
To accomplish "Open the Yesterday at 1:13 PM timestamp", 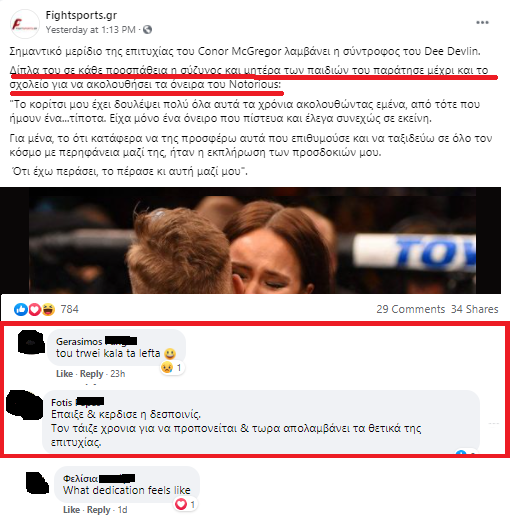I will pyautogui.click(x=90, y=30).
